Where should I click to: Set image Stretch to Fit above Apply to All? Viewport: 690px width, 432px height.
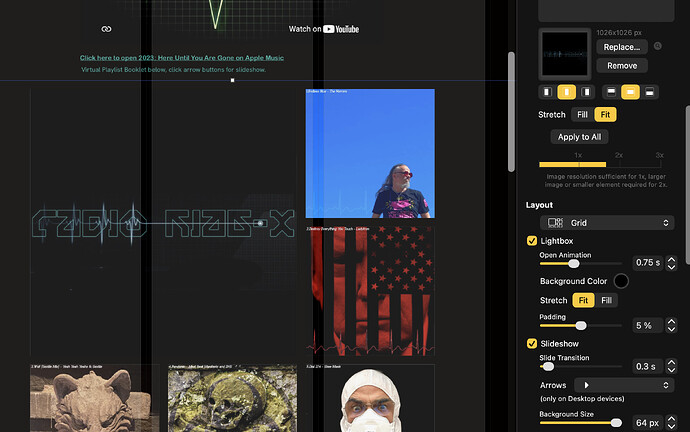tap(606, 114)
